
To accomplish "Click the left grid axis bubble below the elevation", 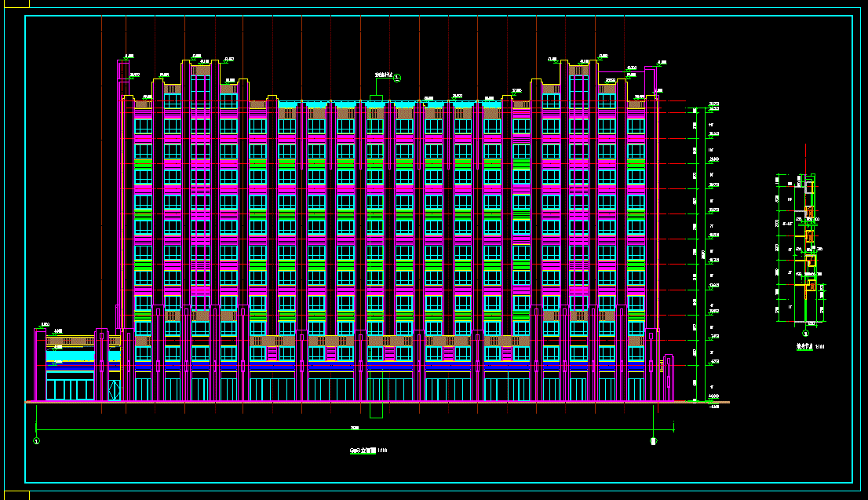I will coord(36,441).
